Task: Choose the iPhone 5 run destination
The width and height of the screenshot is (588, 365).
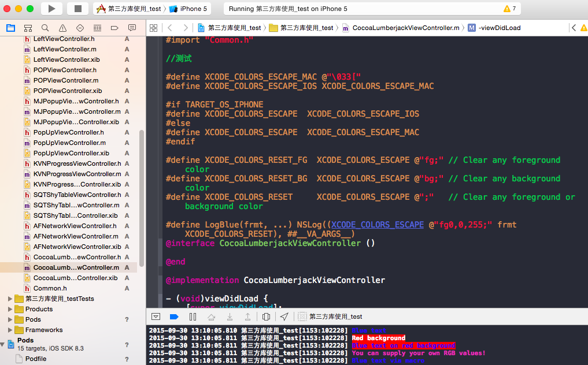Action: click(188, 9)
